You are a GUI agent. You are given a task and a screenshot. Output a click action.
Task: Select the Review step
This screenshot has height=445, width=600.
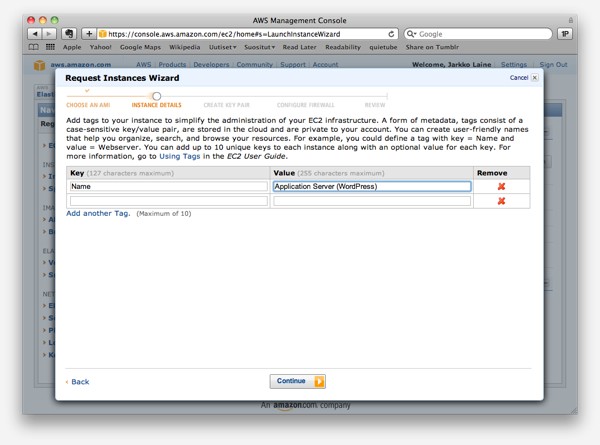[x=375, y=105]
